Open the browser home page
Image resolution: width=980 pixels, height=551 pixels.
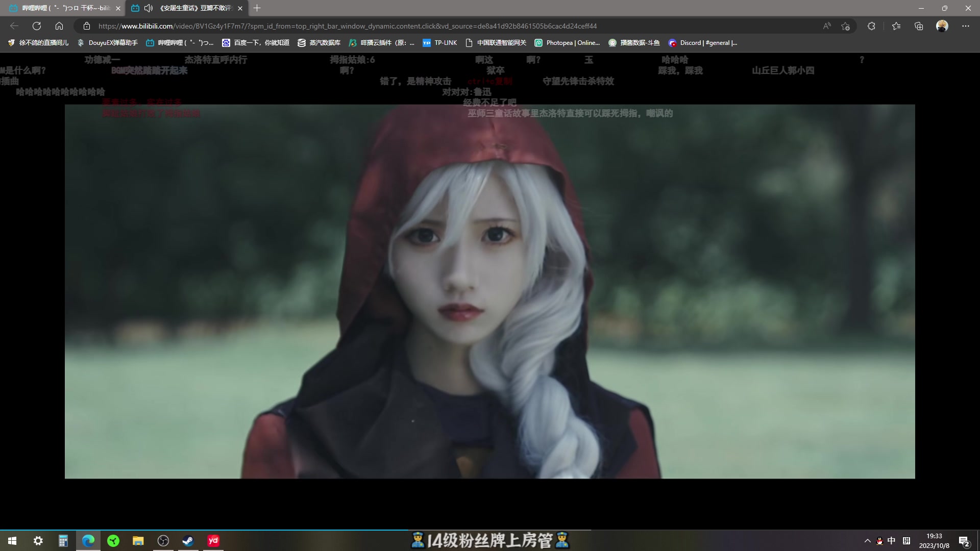pos(59,26)
